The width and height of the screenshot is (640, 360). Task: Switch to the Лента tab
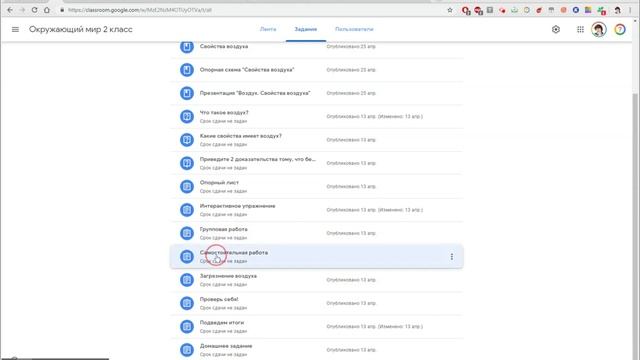(x=268, y=29)
